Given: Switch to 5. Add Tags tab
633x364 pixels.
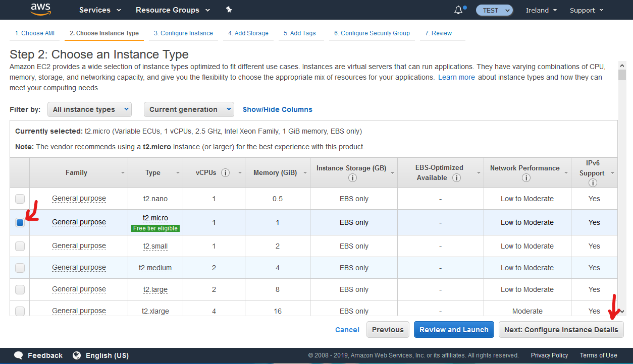Looking at the screenshot, I should [x=300, y=33].
